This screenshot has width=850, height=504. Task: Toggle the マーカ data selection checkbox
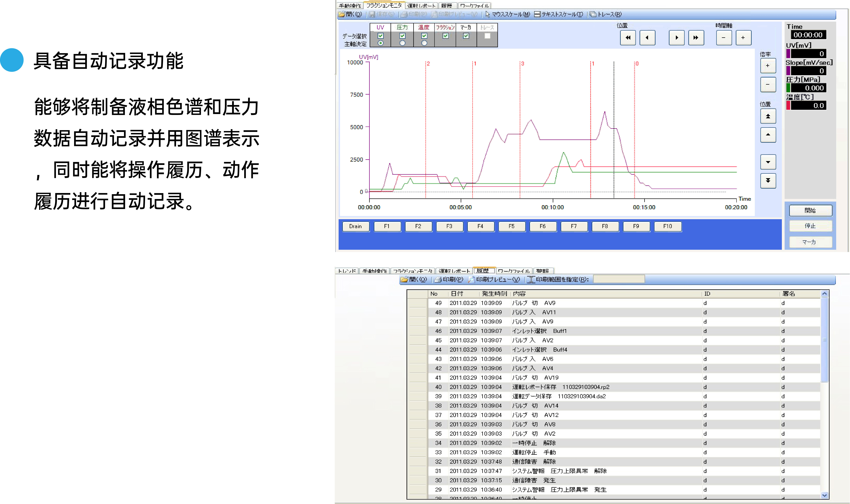click(x=466, y=36)
